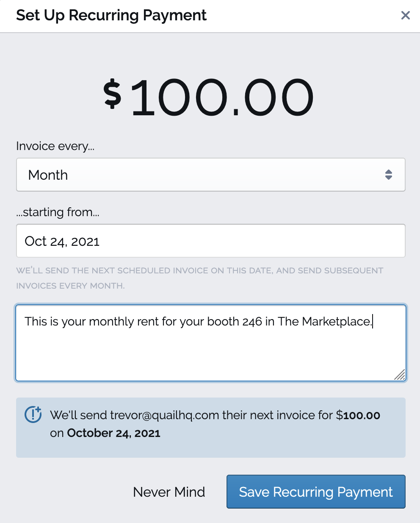Click the "Invoice every..." label
The image size is (420, 523).
click(55, 146)
